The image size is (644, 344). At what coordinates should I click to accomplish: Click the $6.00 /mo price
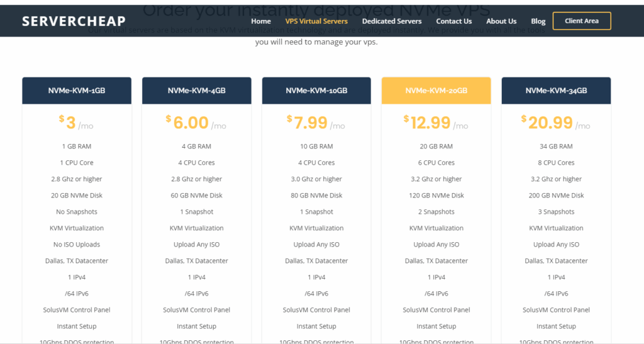tap(196, 123)
